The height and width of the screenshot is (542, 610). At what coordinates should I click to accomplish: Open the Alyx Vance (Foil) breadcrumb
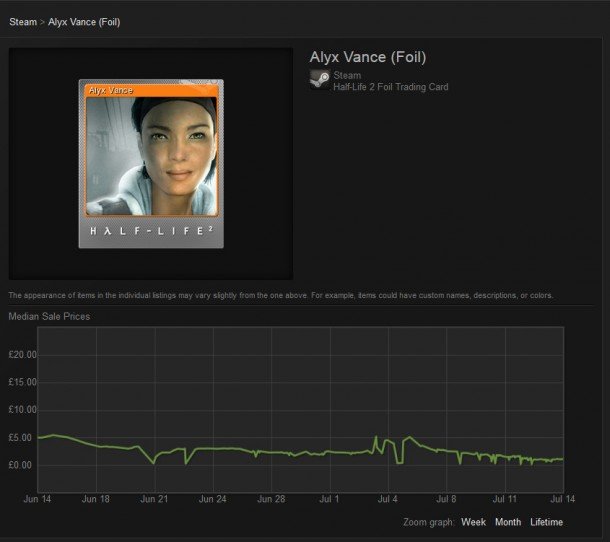[84, 22]
